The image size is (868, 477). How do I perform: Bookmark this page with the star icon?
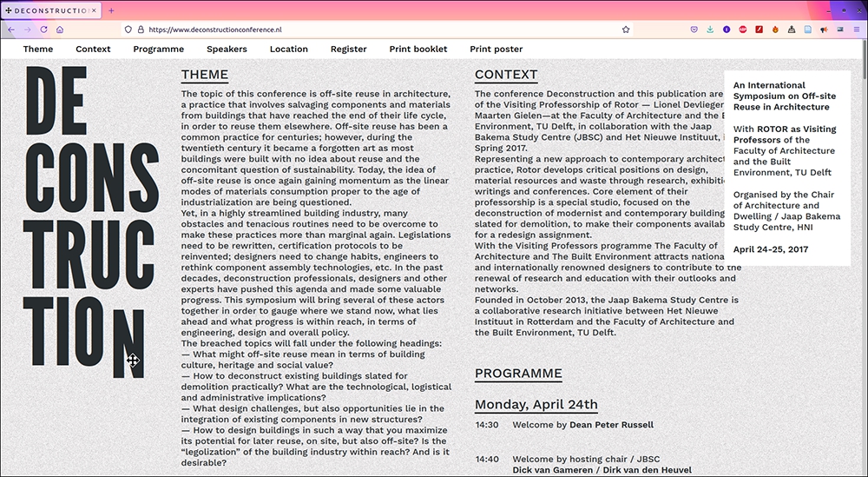click(626, 30)
